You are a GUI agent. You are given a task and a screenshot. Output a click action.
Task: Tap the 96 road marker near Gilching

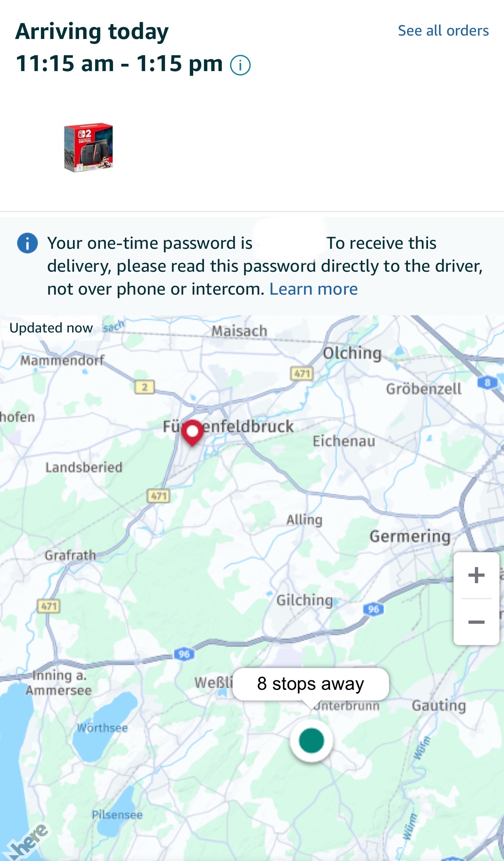(373, 609)
